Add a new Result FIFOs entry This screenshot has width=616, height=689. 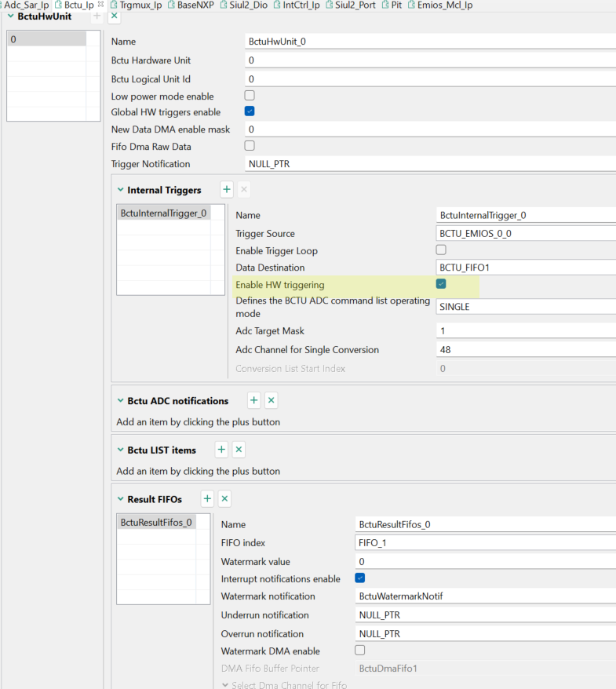tap(207, 498)
